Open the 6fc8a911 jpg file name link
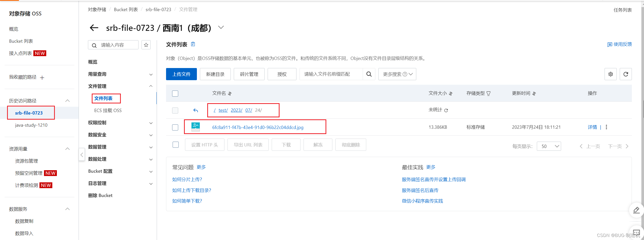The width and height of the screenshot is (644, 240). pyautogui.click(x=258, y=127)
